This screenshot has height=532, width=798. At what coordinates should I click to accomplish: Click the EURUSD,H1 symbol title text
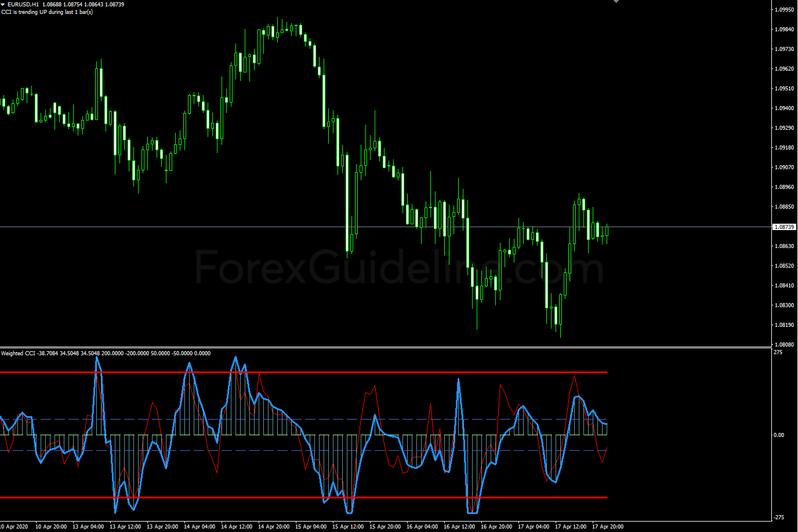coord(23,5)
